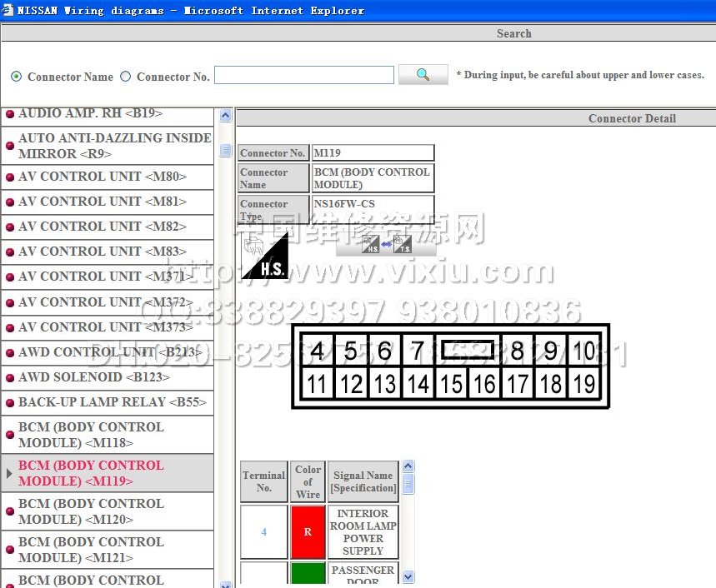The width and height of the screenshot is (716, 588).
Task: Click the Color of Wire column header
Action: pyautogui.click(x=308, y=481)
